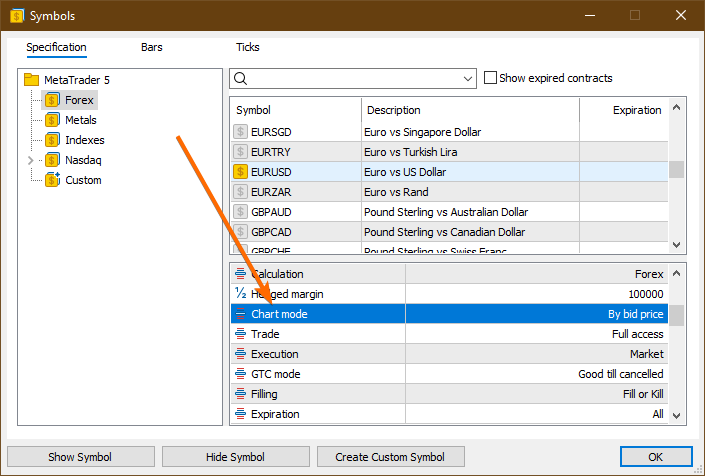Expand the Nasdaq tree node
Screen dimensions: 705x476
tap(31, 160)
